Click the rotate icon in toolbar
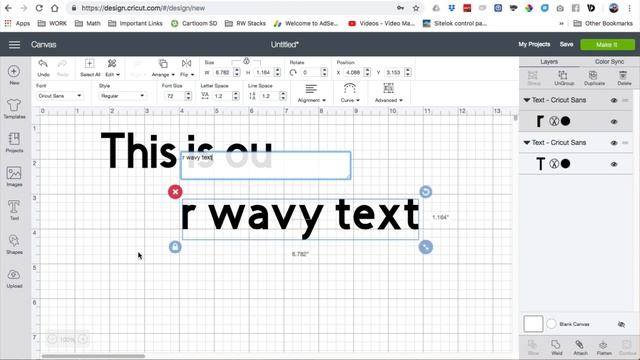The height and width of the screenshot is (360, 640). click(x=293, y=73)
